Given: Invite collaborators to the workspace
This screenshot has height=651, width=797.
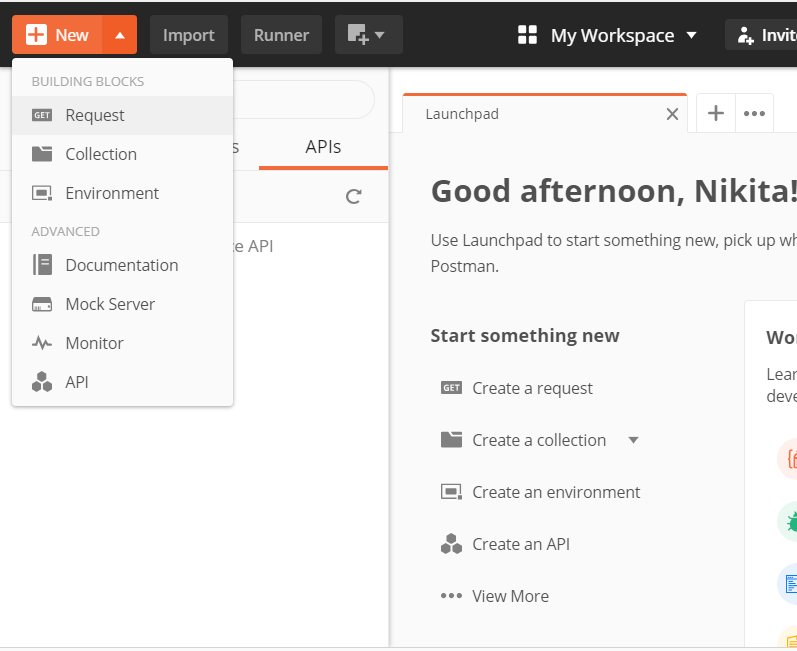Looking at the screenshot, I should point(763,35).
